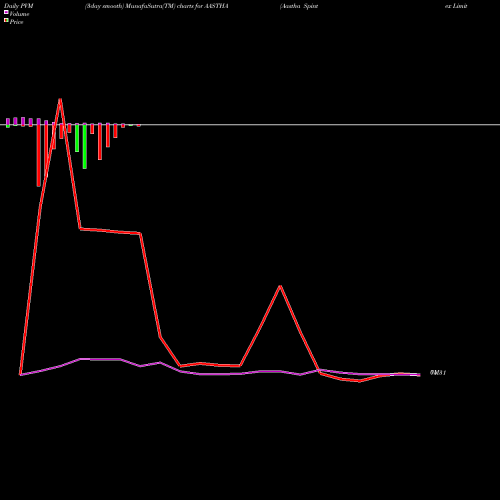This screenshot has height=500, width=500.
Task: Click the tallest peak of the red price line
Action: (60, 99)
